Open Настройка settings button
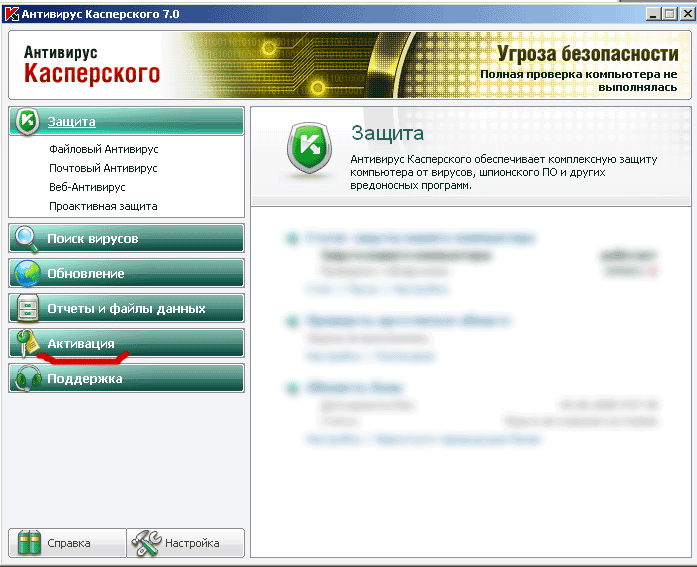Screen dimensions: 697x567 (186, 543)
